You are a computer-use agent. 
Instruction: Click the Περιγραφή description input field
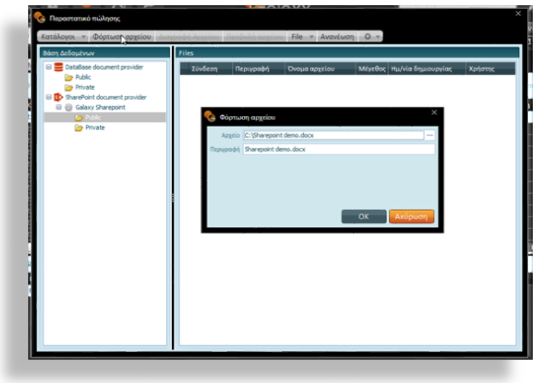339,149
